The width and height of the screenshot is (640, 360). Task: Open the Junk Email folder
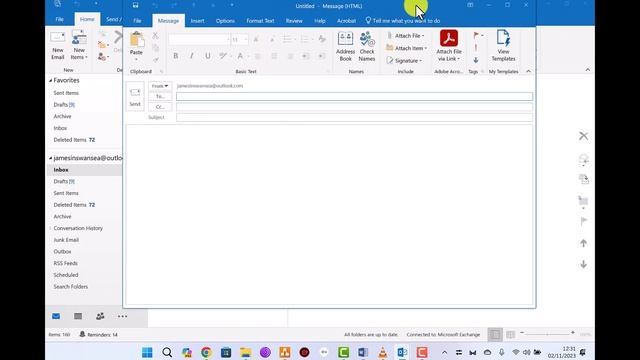tap(66, 240)
